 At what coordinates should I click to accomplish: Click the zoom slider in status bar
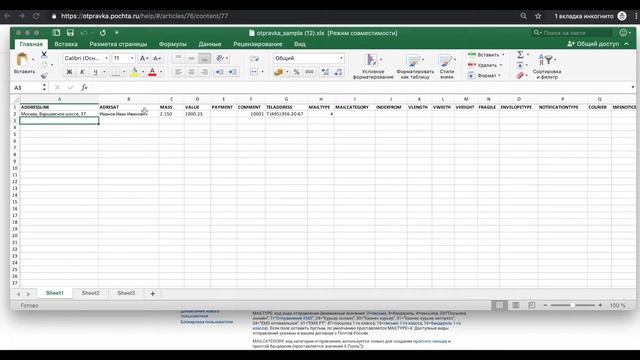coord(573,305)
